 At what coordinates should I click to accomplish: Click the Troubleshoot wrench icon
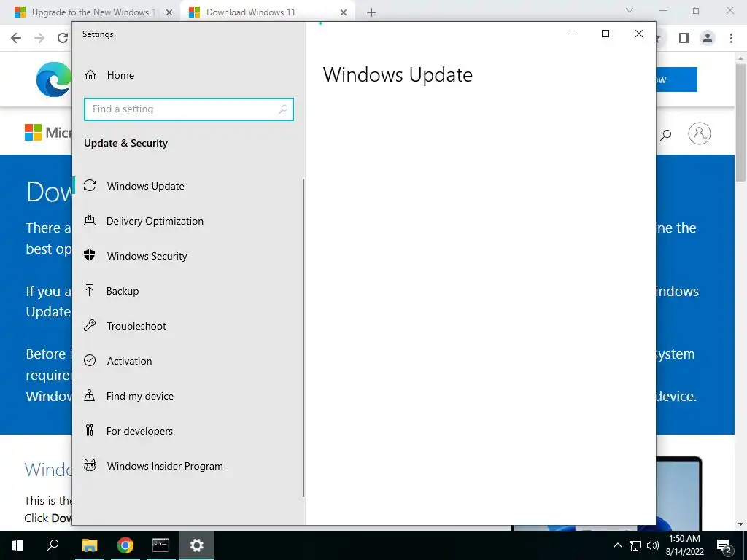coord(90,326)
